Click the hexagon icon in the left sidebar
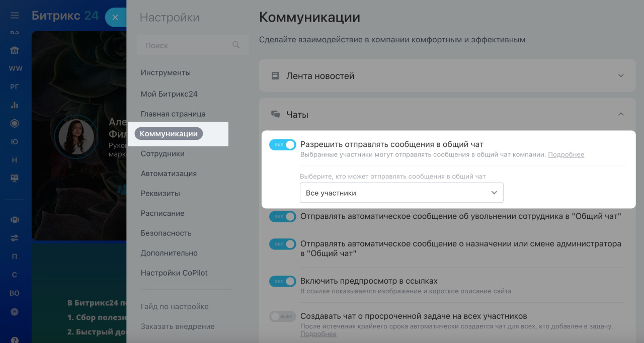Image resolution: width=644 pixels, height=343 pixels. (15, 123)
